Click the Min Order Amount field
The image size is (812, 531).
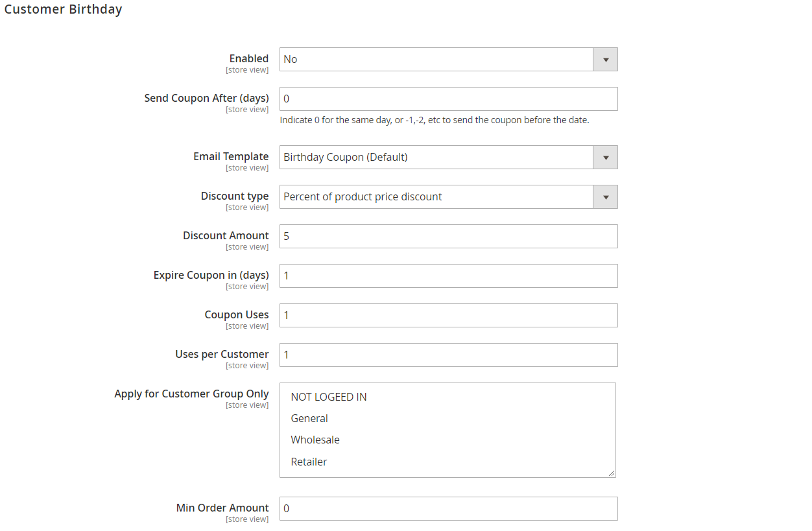pyautogui.click(x=448, y=508)
